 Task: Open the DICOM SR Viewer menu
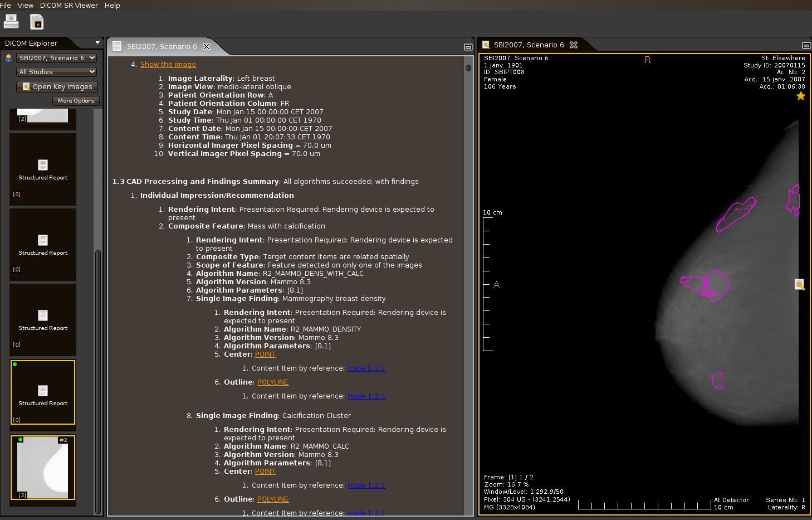click(69, 5)
